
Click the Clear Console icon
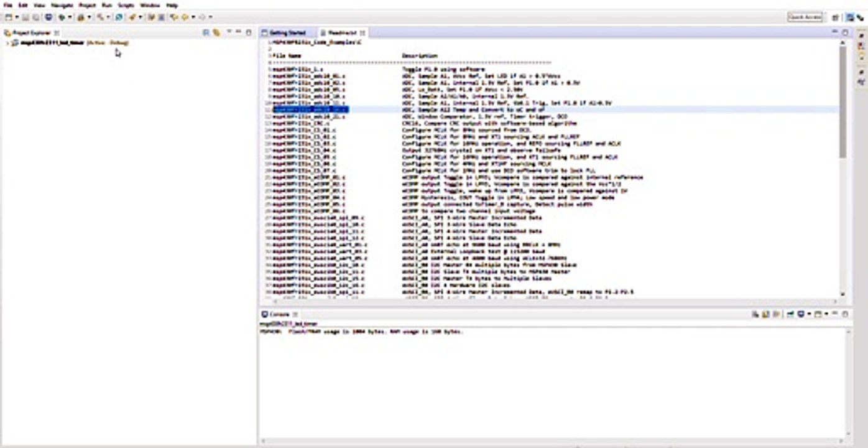coord(755,314)
